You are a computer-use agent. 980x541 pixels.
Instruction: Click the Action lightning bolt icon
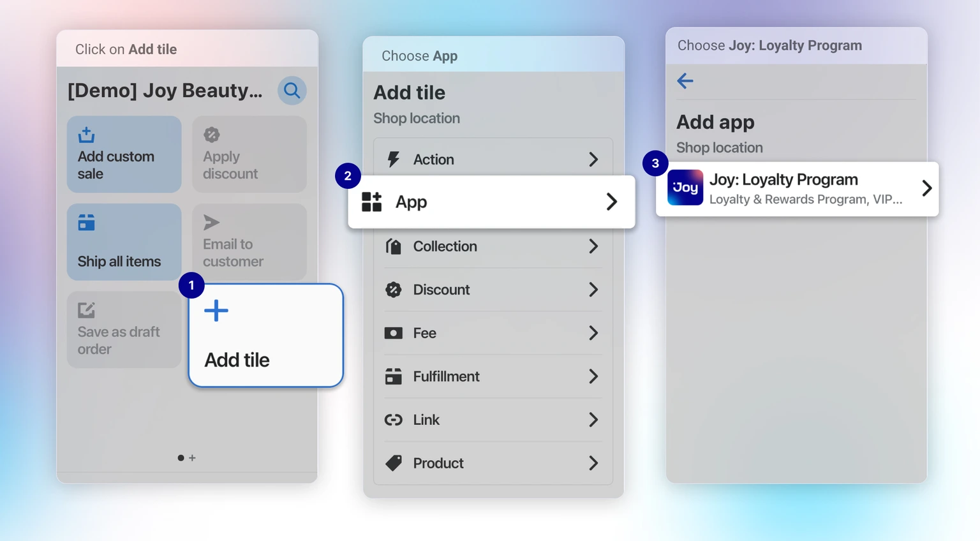[394, 159]
